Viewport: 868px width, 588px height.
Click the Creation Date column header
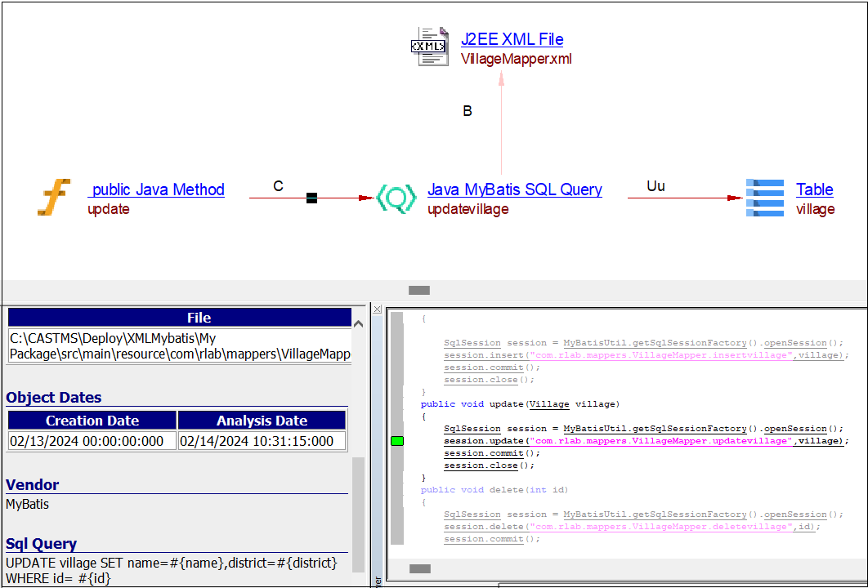click(92, 421)
